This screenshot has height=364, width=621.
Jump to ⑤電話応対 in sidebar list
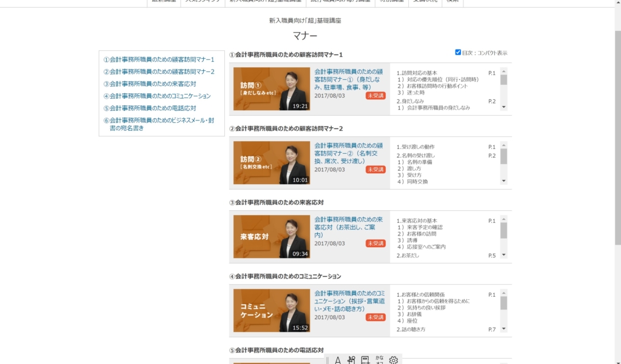(x=150, y=108)
